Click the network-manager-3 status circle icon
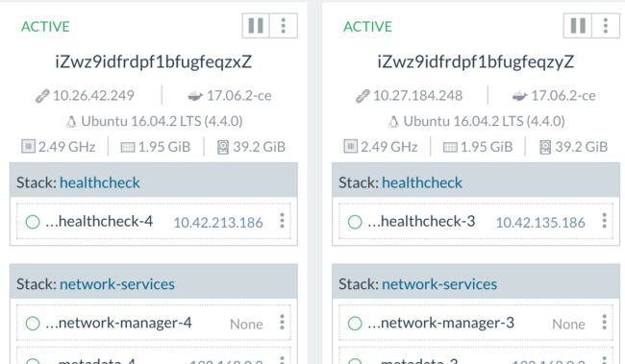 click(x=355, y=324)
